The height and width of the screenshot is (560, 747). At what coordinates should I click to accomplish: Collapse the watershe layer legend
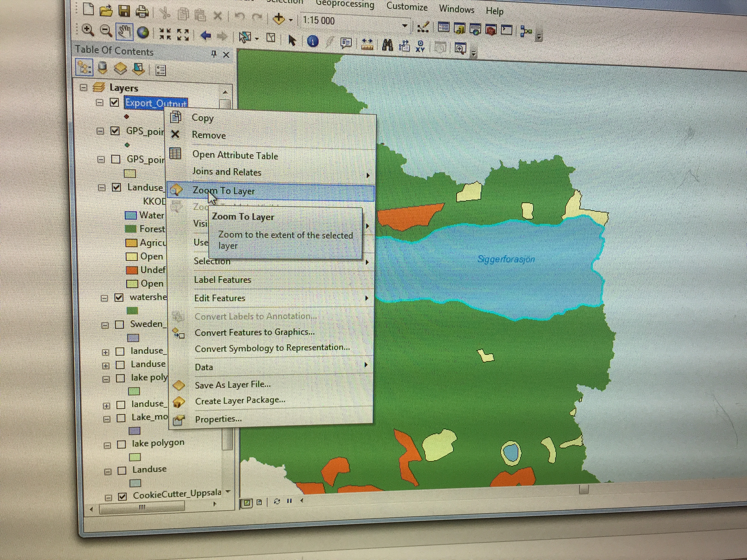click(x=104, y=298)
